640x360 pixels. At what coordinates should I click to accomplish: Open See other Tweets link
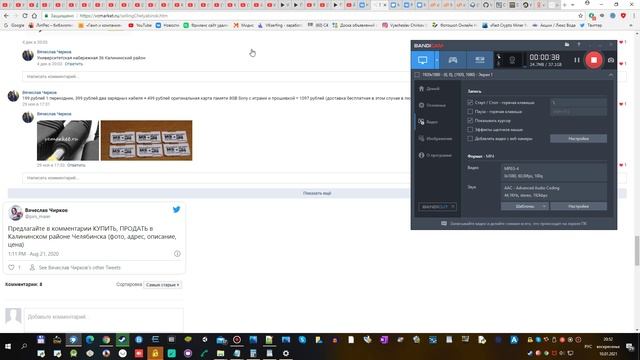point(80,268)
